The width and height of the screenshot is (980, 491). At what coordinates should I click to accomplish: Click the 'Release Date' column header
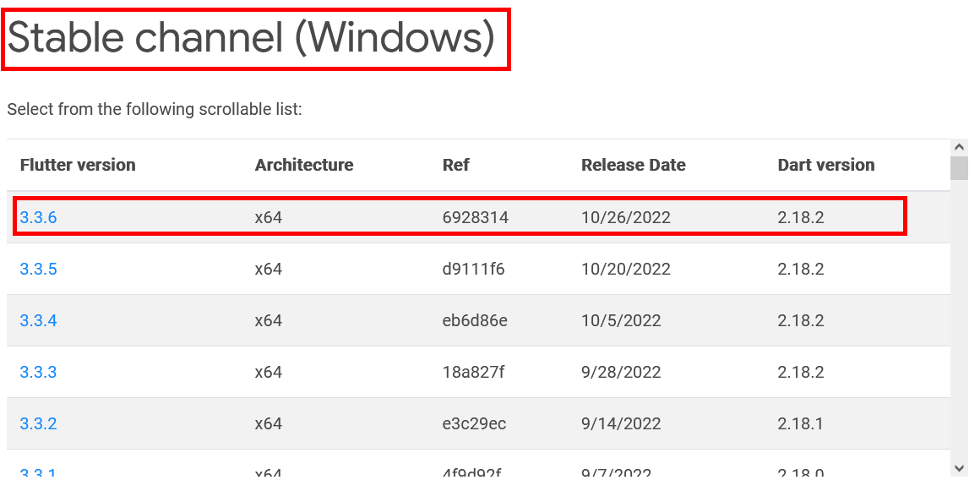coord(634,165)
